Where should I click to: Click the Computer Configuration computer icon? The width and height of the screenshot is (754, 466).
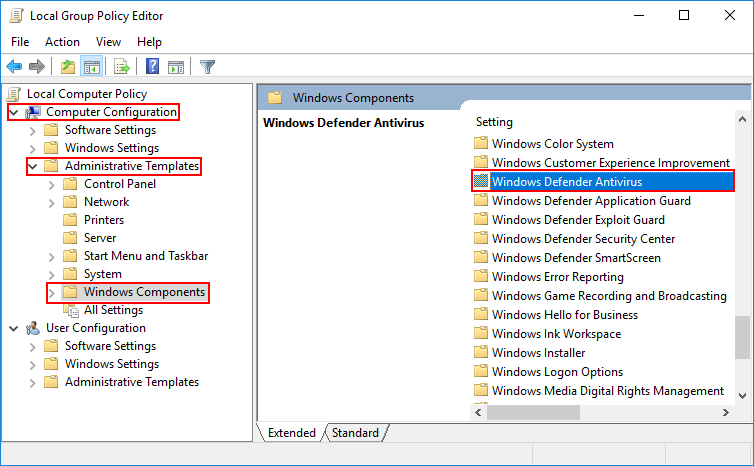[x=33, y=112]
